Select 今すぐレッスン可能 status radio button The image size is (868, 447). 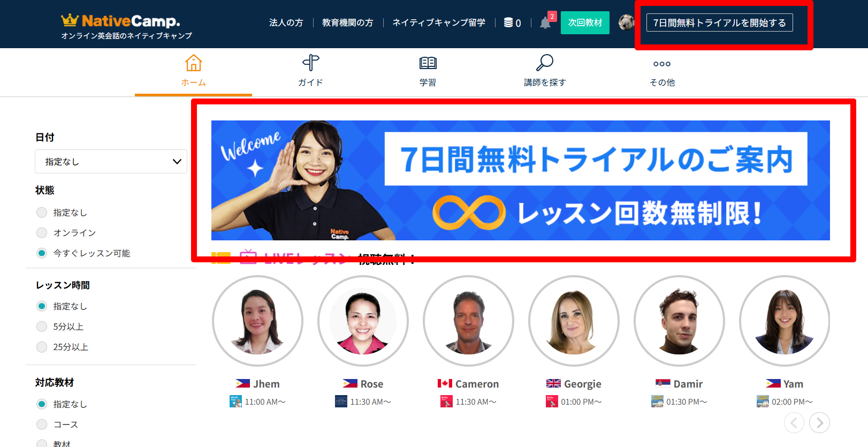(x=42, y=253)
